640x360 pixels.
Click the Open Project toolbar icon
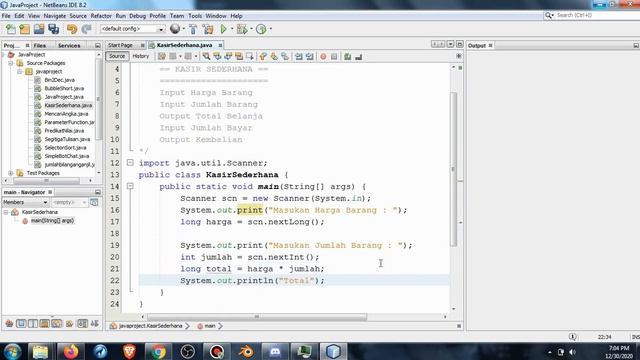tap(39, 29)
